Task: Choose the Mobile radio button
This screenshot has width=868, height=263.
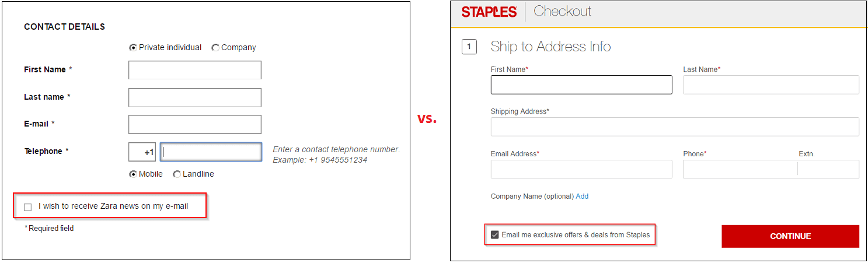Action: click(x=133, y=174)
